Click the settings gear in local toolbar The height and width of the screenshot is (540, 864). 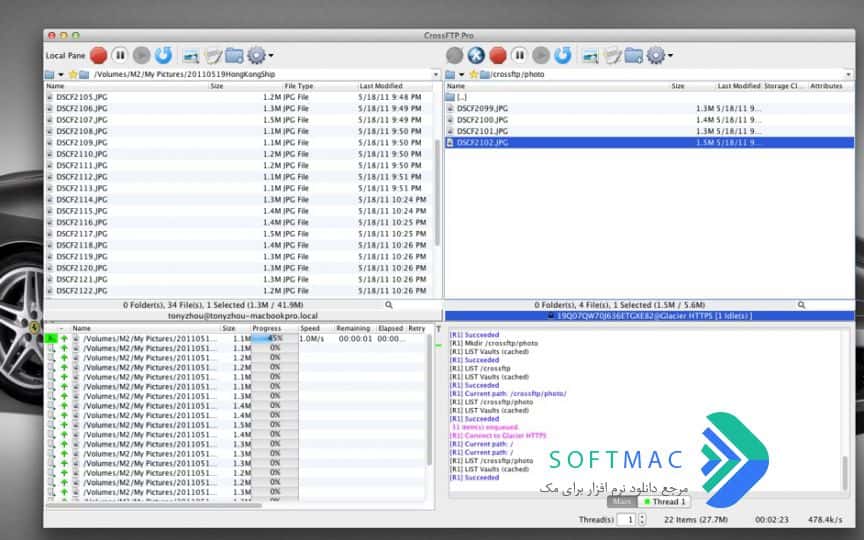pos(256,55)
